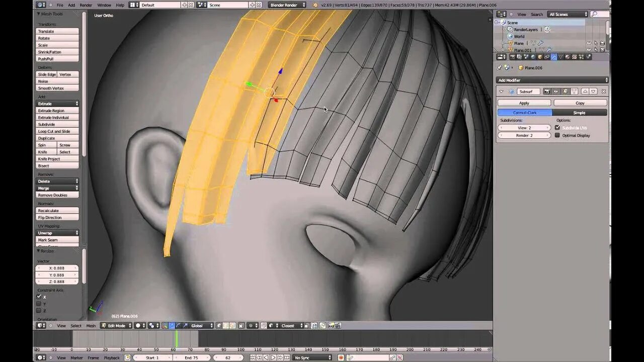
Task: Open the Window menu
Action: 104,5
